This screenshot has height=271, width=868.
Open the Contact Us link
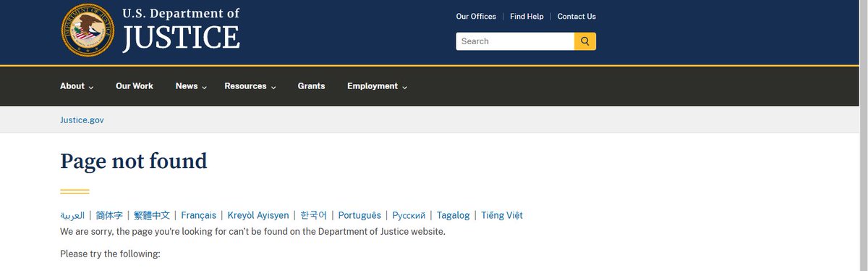(576, 17)
